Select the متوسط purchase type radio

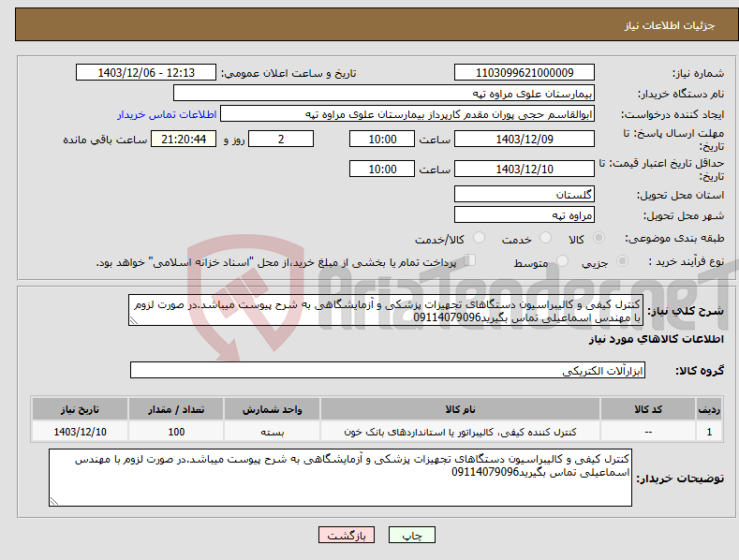(x=562, y=260)
